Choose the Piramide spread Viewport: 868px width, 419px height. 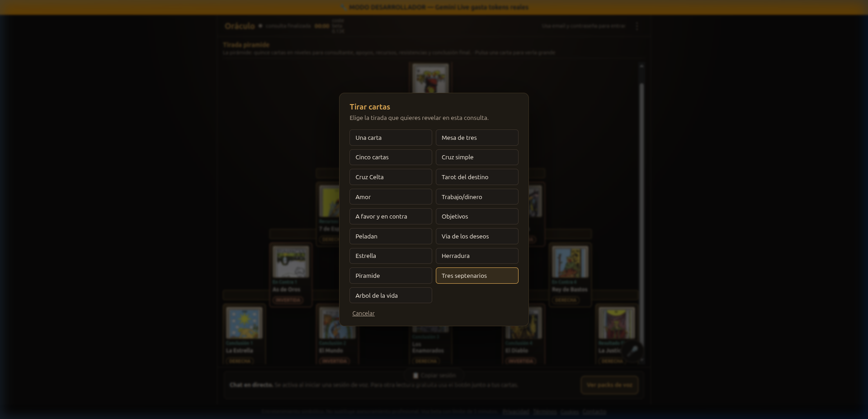point(391,276)
